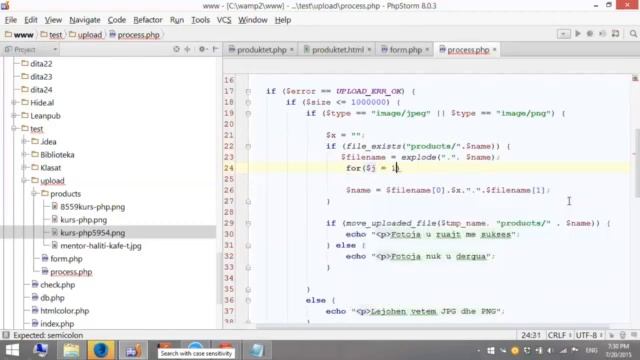Click the Search Everywhere magnifier icon
Viewport: 640px width, 360px height.
click(633, 34)
